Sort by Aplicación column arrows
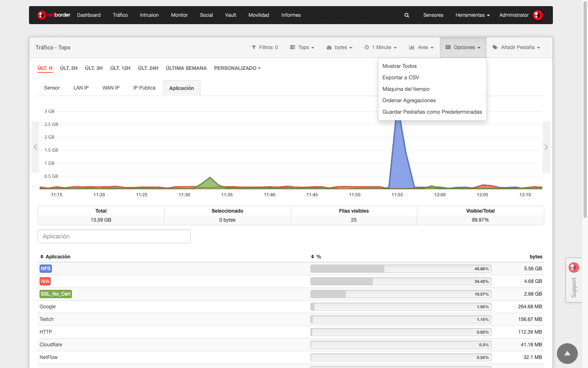This screenshot has width=588, height=368. (42, 257)
